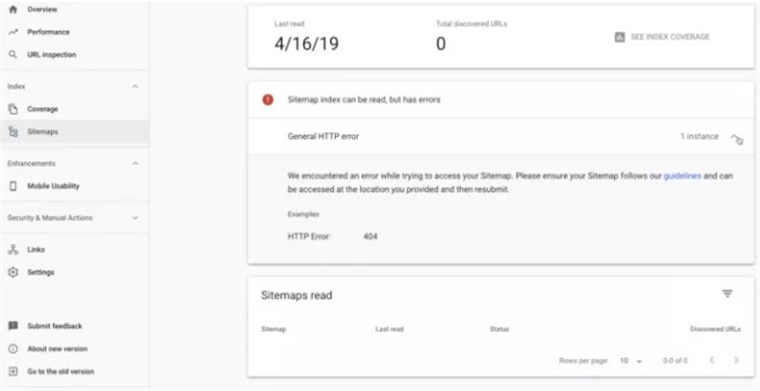
Task: Select the URL inspection magnifier icon
Action: click(x=14, y=55)
